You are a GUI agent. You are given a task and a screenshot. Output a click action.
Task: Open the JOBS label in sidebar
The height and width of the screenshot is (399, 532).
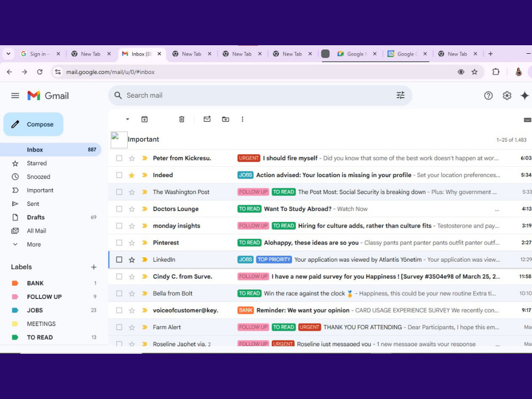35,311
